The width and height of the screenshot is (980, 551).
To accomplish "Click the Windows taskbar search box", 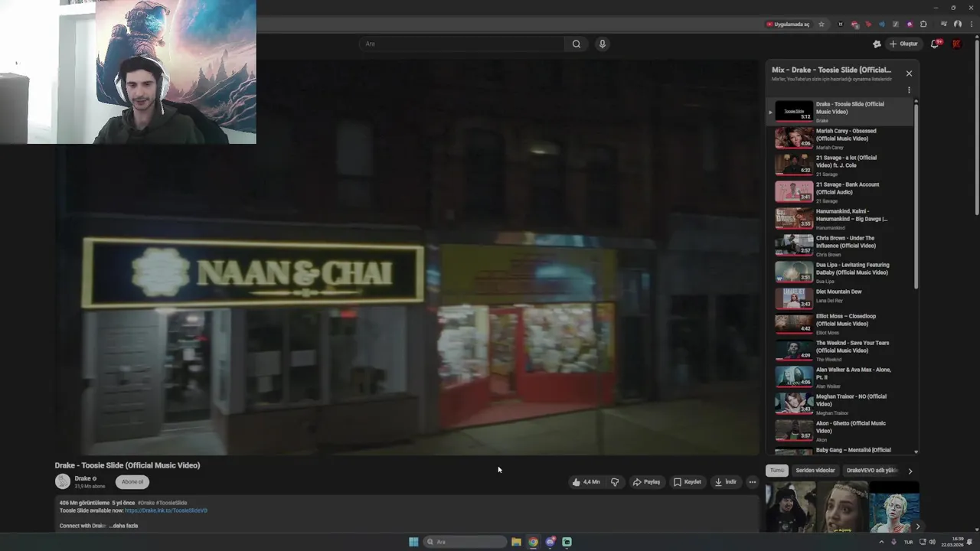I will point(465,542).
